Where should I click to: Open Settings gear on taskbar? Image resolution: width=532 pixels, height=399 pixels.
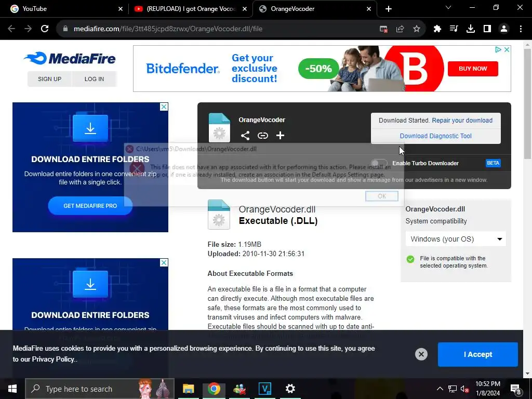(x=290, y=389)
